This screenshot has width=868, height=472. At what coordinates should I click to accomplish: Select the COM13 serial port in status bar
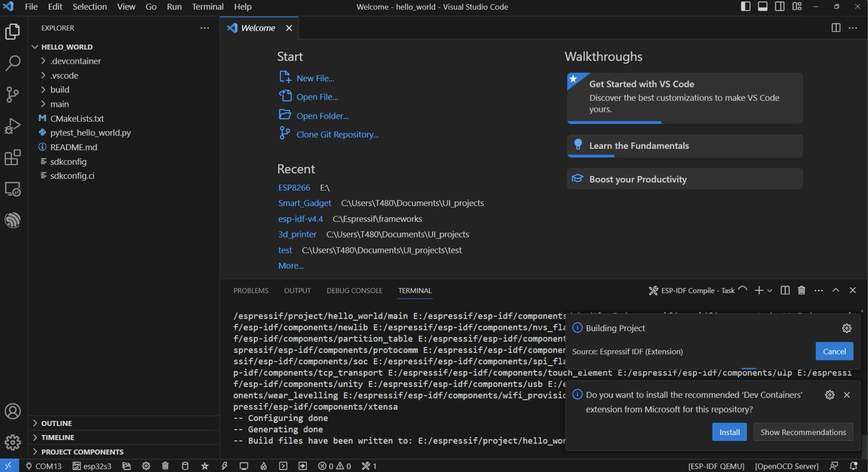pyautogui.click(x=44, y=466)
